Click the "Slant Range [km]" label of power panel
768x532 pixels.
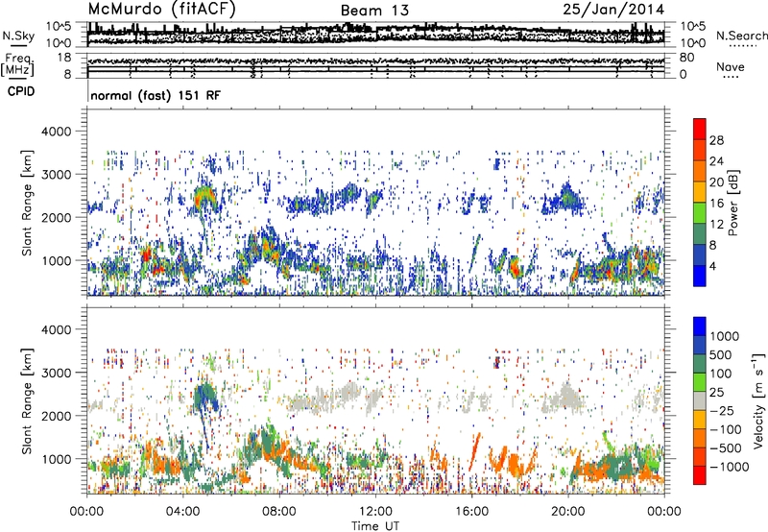[27, 203]
